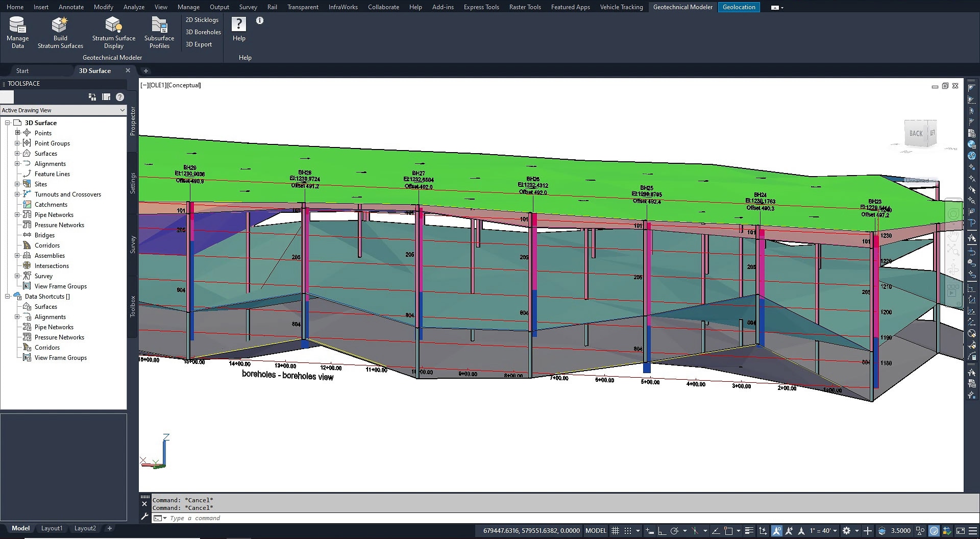Viewport: 980px width, 539px height.
Task: Open Stratum Surface Display
Action: [x=113, y=32]
